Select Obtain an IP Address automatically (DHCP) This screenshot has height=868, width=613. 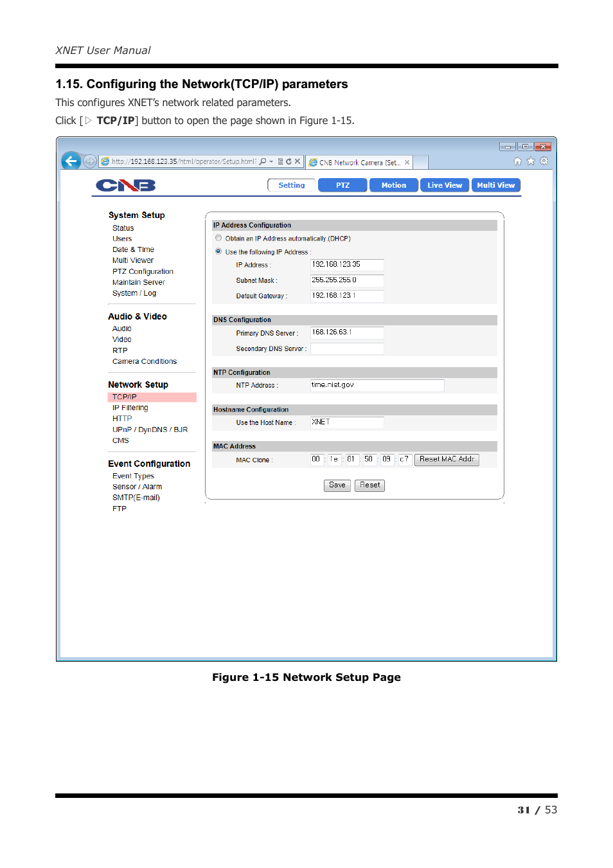coord(218,238)
